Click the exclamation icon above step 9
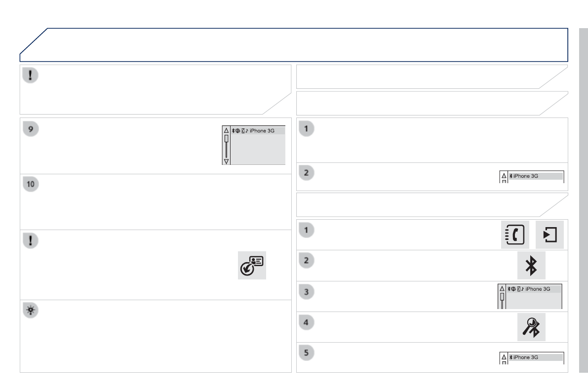 (30, 75)
